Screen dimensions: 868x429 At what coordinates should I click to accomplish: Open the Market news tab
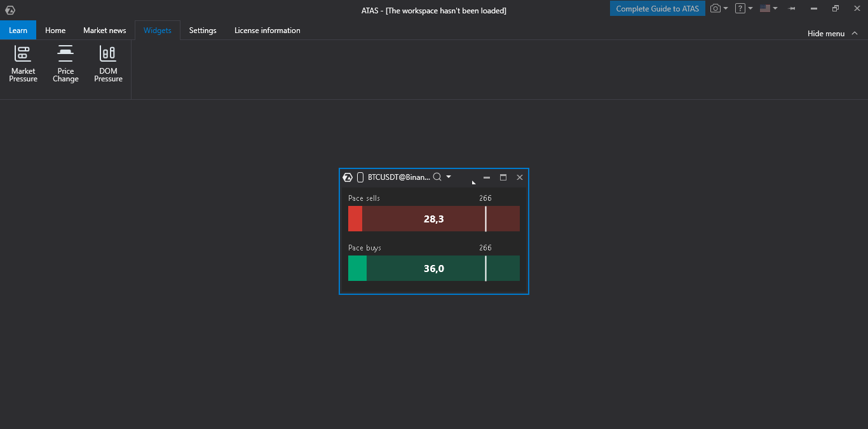pyautogui.click(x=105, y=30)
